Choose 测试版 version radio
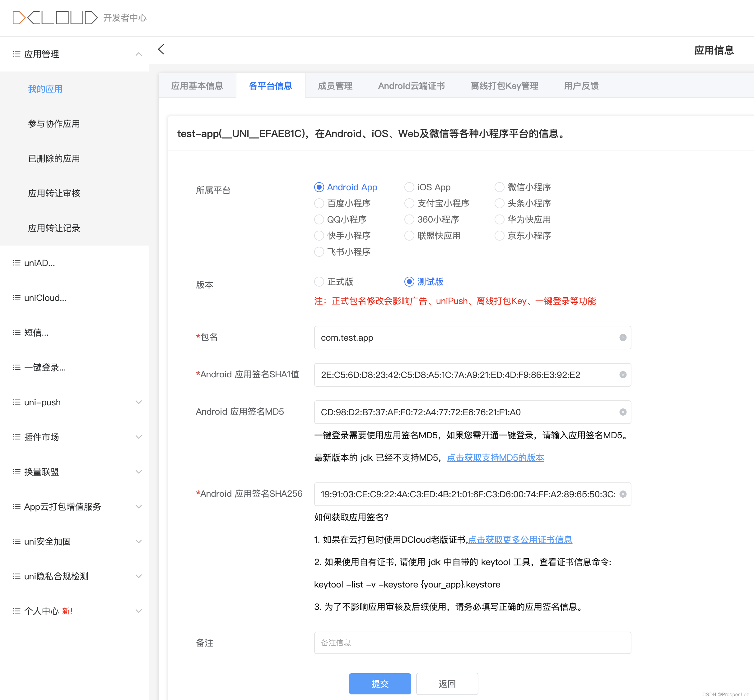 (x=409, y=282)
